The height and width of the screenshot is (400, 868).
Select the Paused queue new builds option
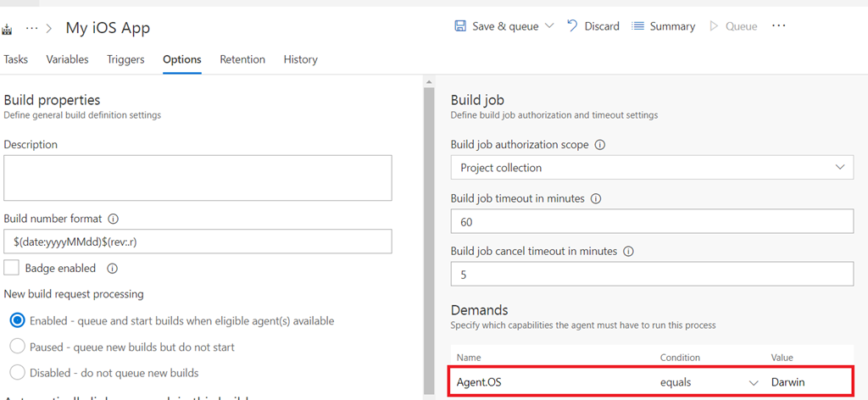tap(17, 347)
